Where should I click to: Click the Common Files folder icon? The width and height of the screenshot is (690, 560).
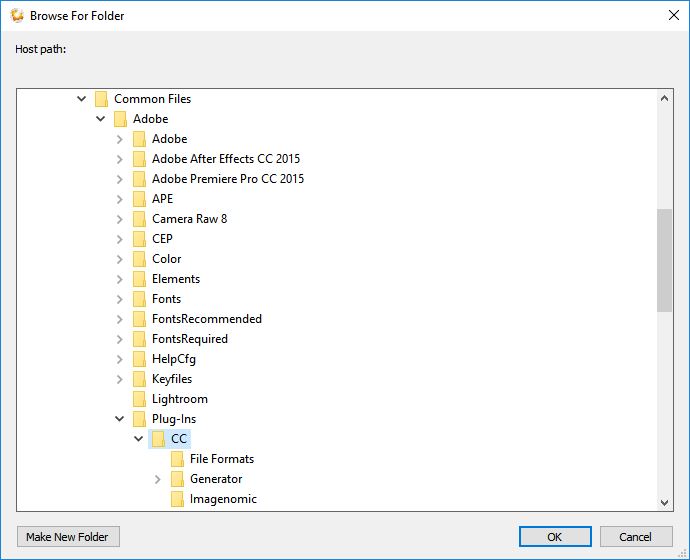(x=101, y=99)
